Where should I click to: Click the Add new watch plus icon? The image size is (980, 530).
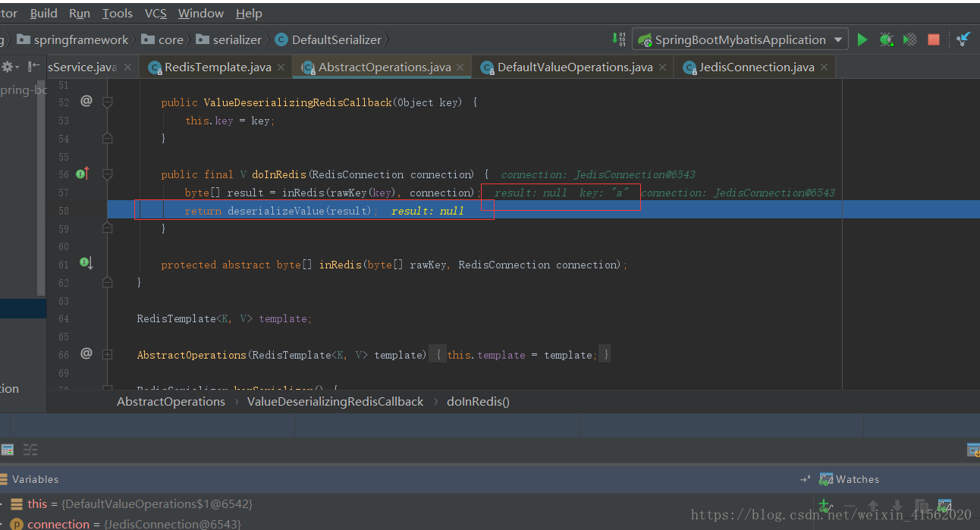[826, 506]
